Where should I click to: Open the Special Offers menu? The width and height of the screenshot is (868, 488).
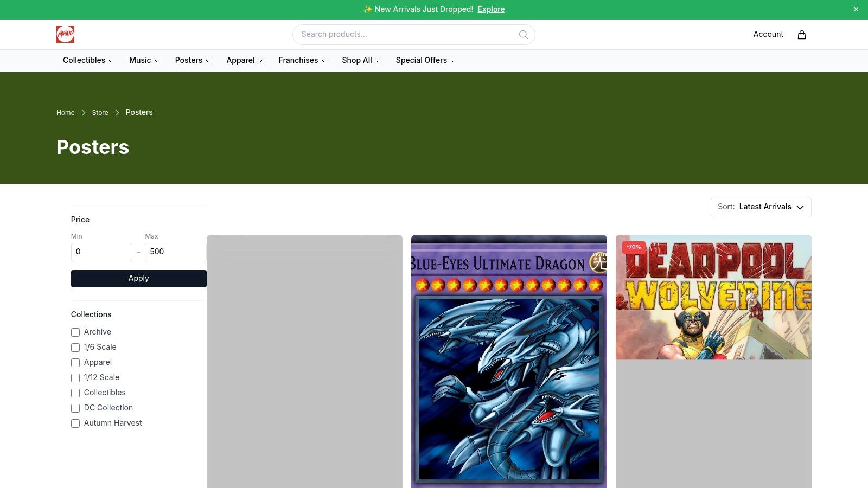pos(425,60)
